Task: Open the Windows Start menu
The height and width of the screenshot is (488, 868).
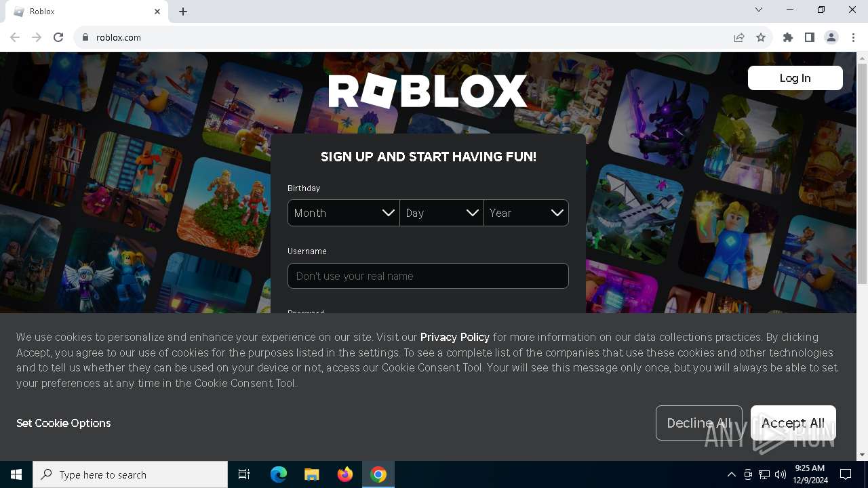Action: (x=16, y=474)
